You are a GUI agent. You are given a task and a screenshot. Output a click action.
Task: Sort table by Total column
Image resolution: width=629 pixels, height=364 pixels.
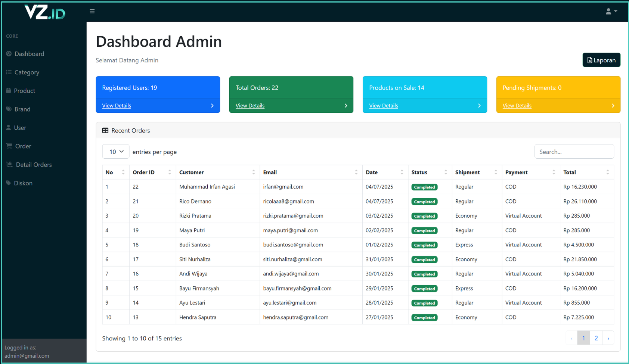click(587, 172)
